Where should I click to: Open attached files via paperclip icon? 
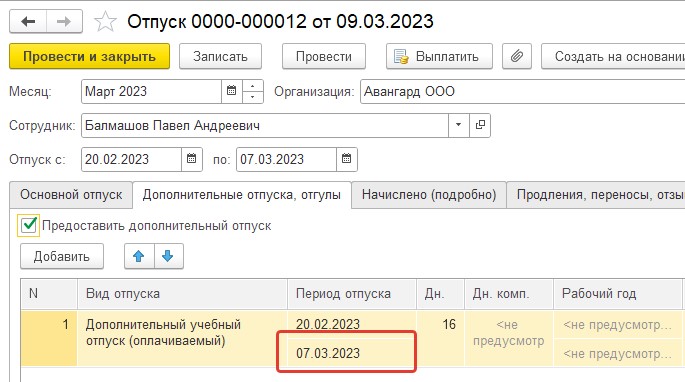click(x=517, y=56)
